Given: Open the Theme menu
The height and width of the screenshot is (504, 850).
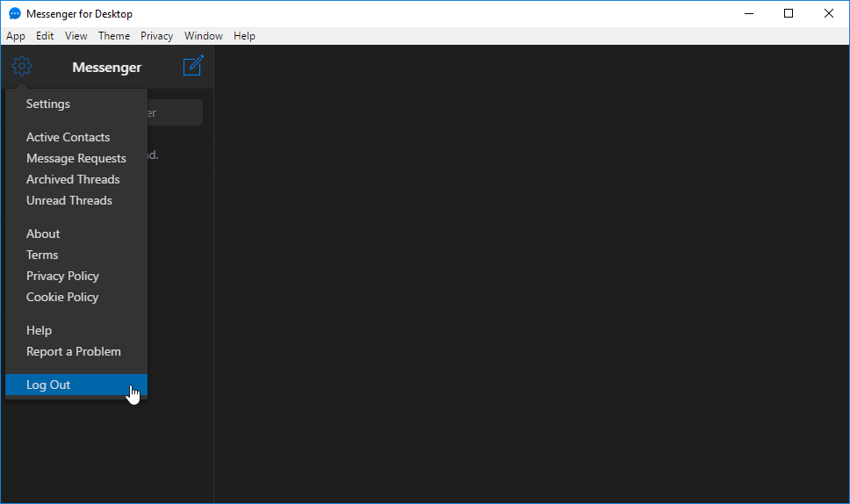Looking at the screenshot, I should 114,36.
